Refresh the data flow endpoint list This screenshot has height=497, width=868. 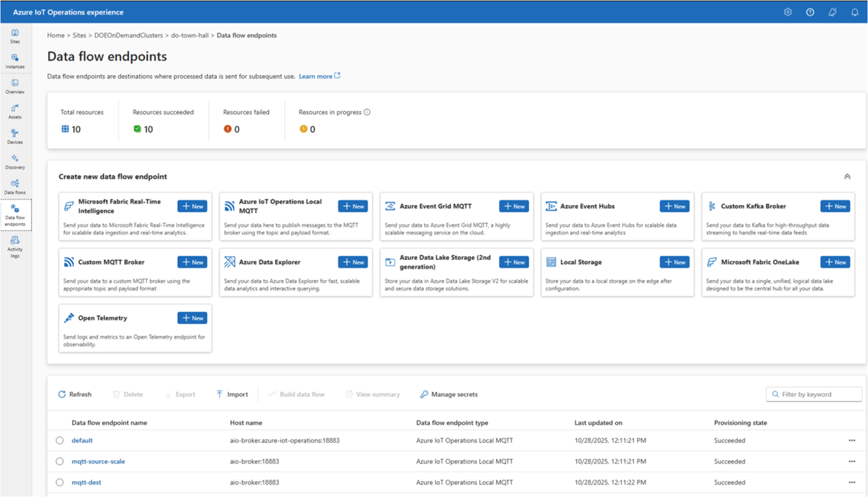click(74, 394)
